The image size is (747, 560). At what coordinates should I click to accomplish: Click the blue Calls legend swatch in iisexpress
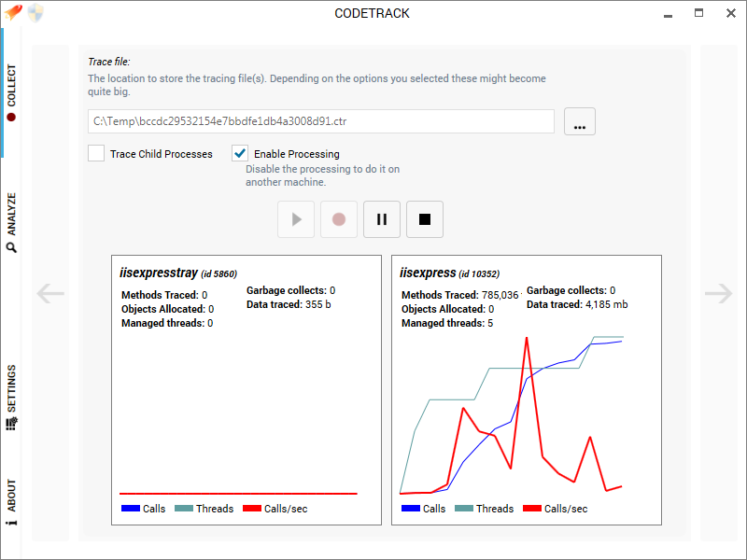coord(411,509)
